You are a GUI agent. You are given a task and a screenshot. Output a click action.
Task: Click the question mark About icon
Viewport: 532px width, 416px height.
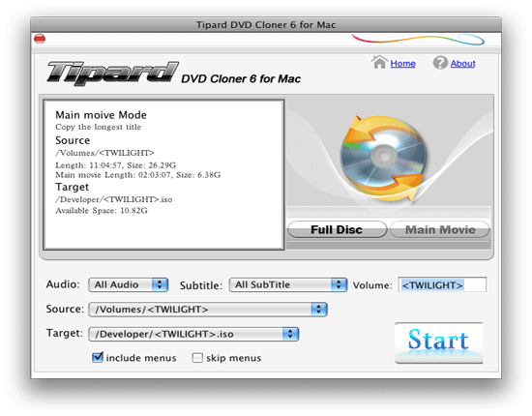pos(440,63)
